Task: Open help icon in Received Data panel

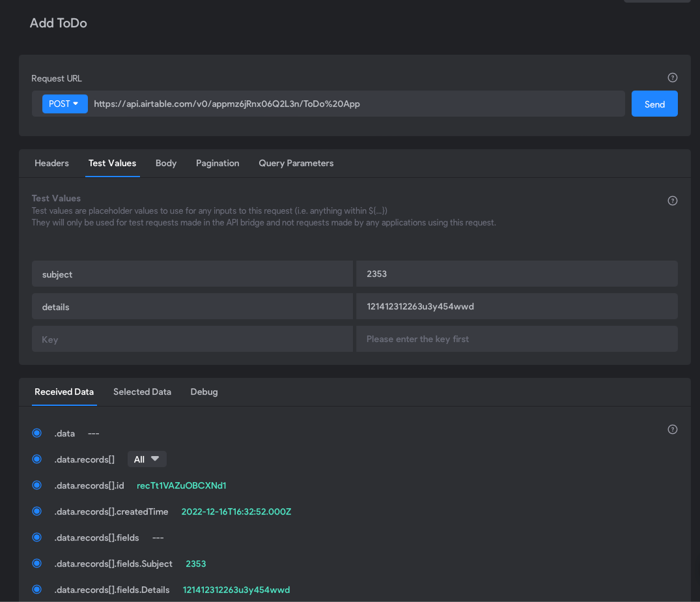Action: (x=672, y=429)
